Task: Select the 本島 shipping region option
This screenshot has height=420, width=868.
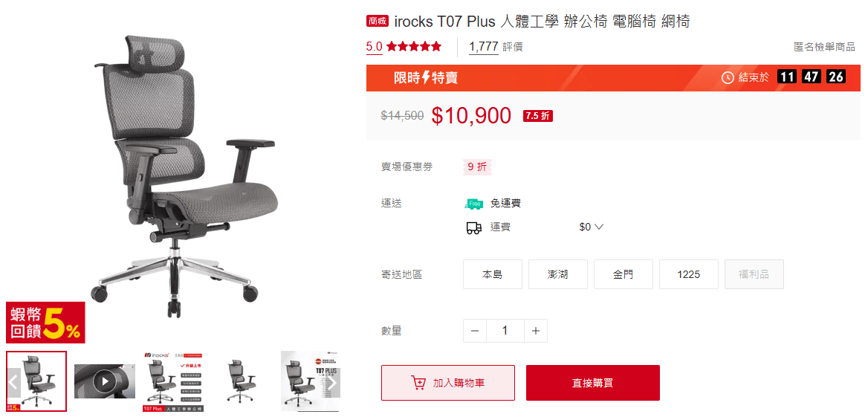Action: [x=493, y=274]
